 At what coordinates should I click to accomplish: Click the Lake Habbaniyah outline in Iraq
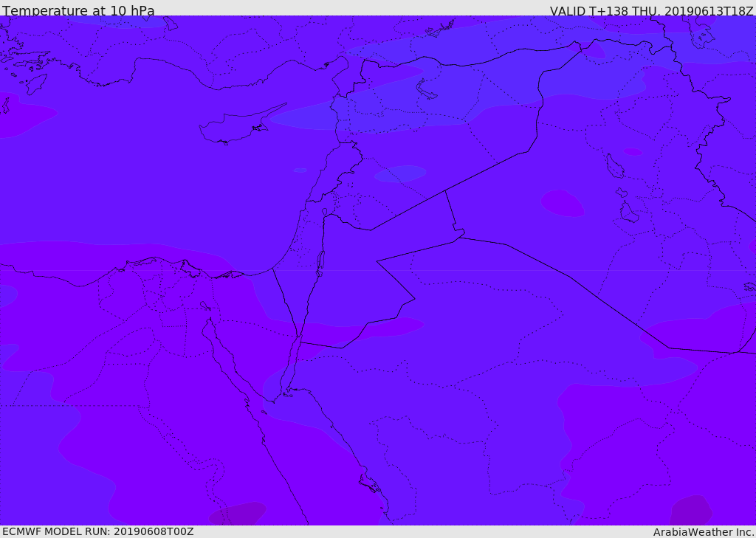(622, 193)
